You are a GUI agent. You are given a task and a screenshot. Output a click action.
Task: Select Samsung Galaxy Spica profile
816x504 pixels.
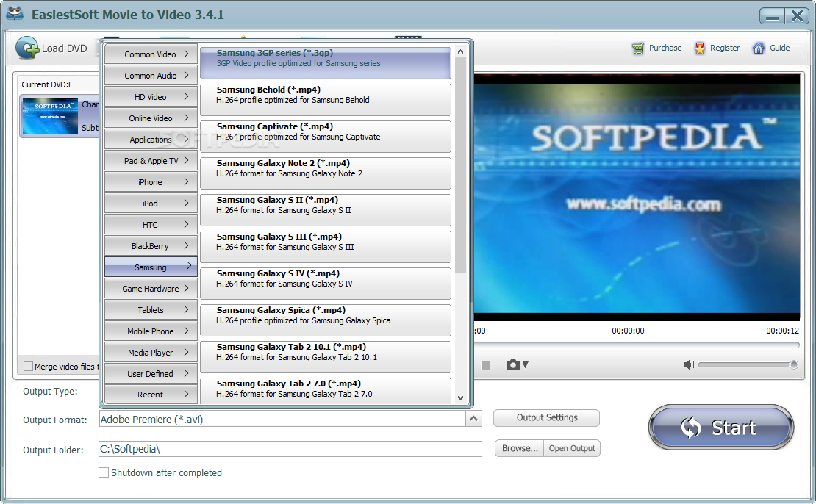(326, 320)
